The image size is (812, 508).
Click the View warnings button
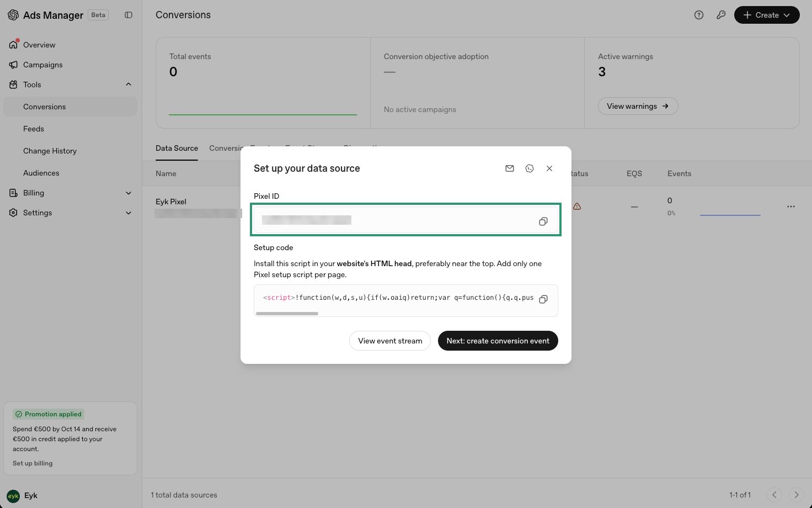638,106
